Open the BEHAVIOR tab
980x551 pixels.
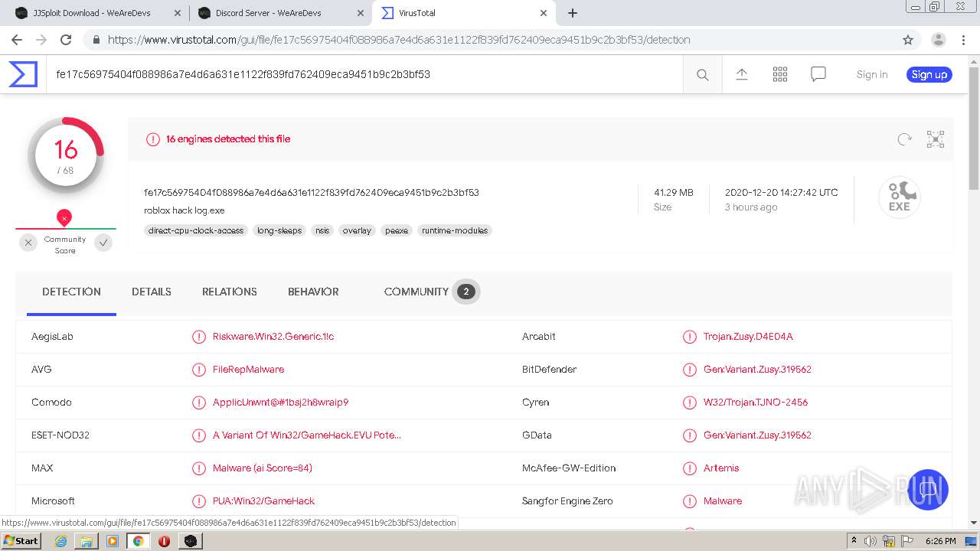313,292
